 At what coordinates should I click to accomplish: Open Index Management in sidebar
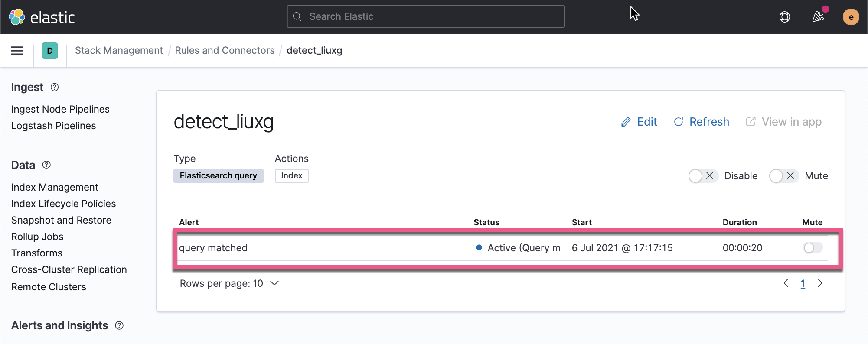(55, 187)
